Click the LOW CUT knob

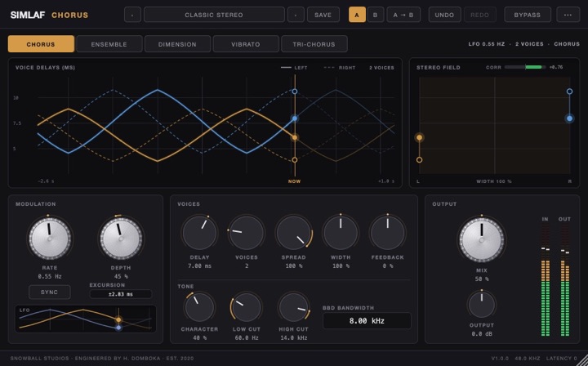tap(247, 307)
